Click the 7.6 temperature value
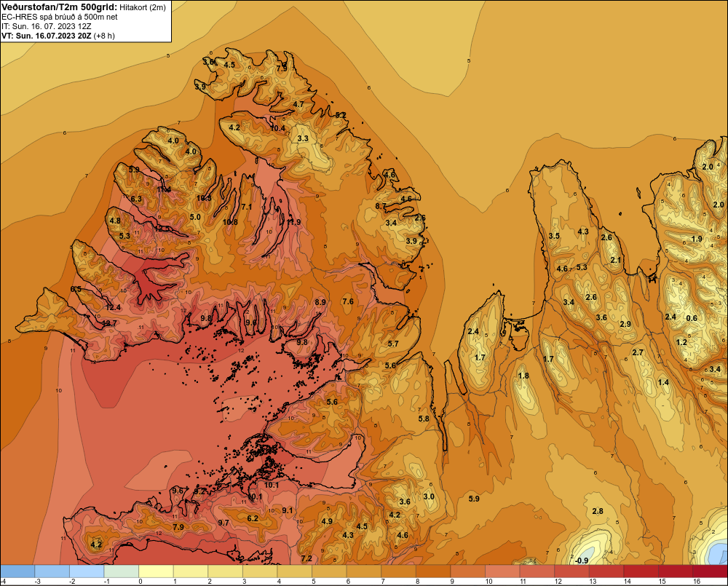The width and height of the screenshot is (728, 586). point(348,301)
